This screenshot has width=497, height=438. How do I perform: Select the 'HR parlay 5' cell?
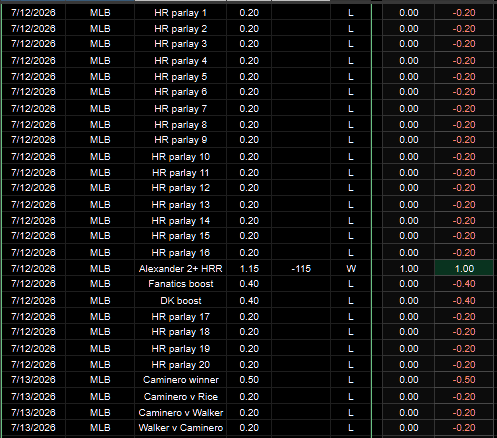click(180, 77)
